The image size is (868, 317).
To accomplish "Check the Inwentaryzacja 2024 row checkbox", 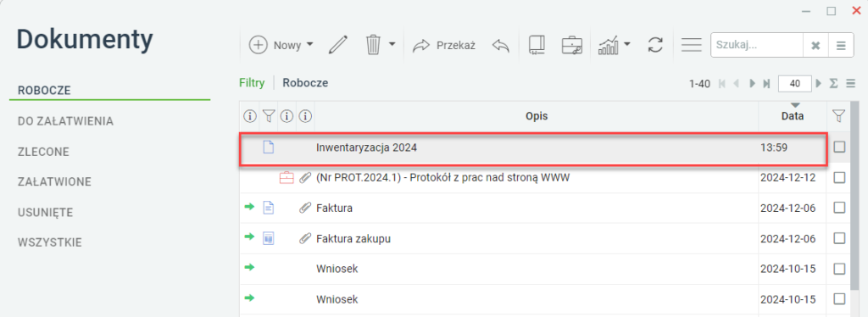I will pyautogui.click(x=840, y=147).
